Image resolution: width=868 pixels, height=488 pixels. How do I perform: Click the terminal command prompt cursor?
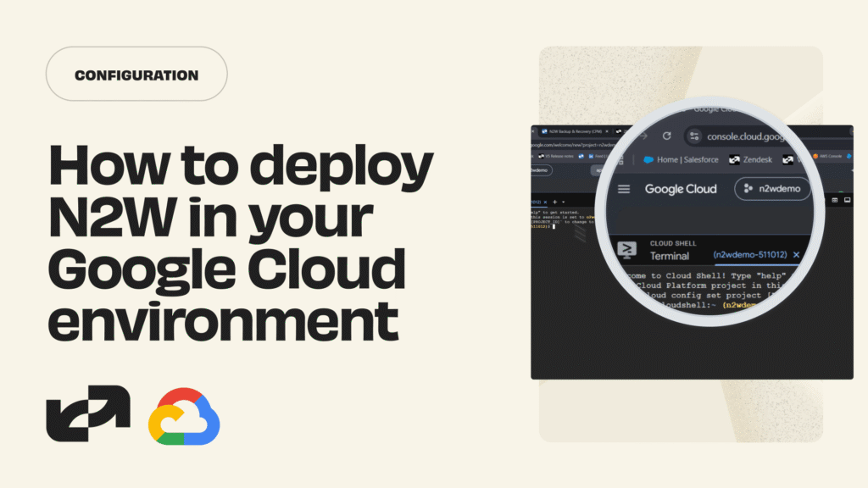554,227
